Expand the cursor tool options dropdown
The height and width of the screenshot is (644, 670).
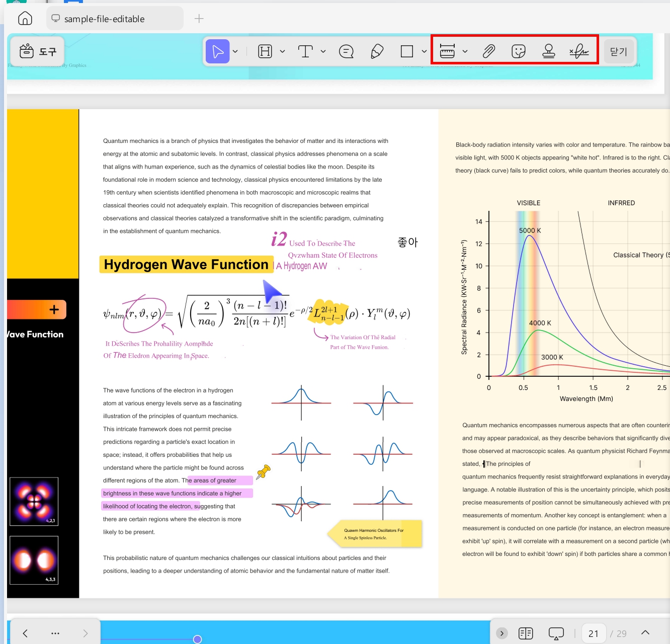point(235,51)
